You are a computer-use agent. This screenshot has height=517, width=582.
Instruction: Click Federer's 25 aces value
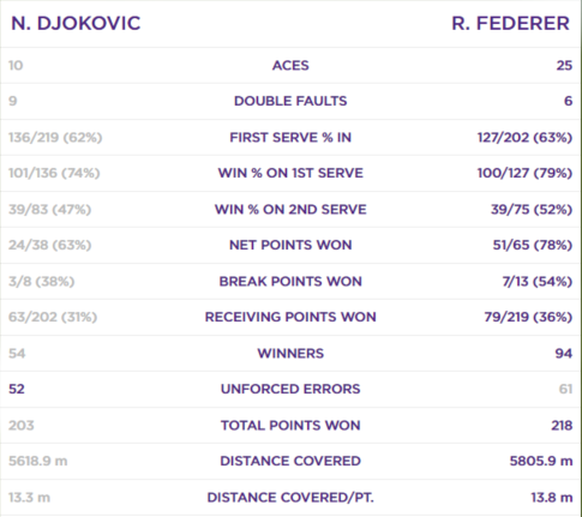click(x=564, y=66)
